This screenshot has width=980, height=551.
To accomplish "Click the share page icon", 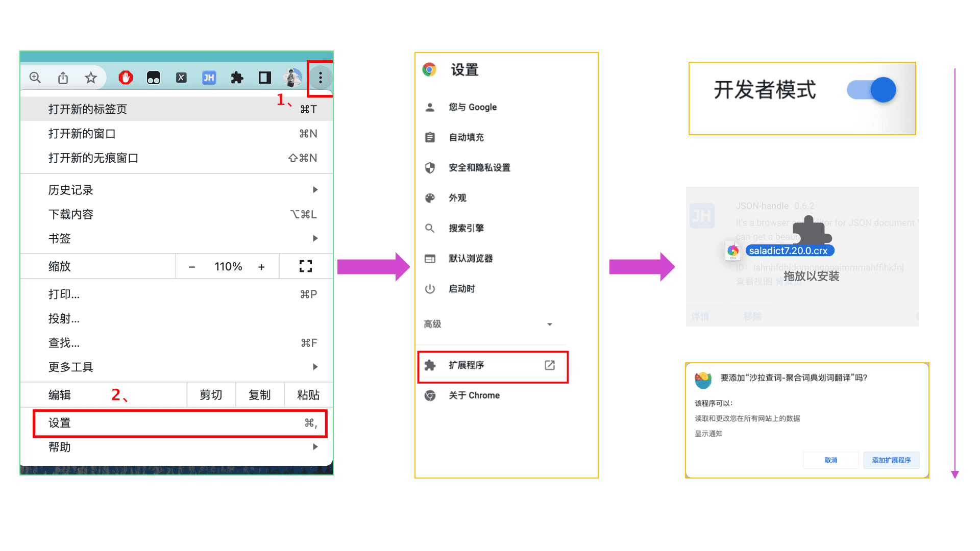I will point(63,78).
